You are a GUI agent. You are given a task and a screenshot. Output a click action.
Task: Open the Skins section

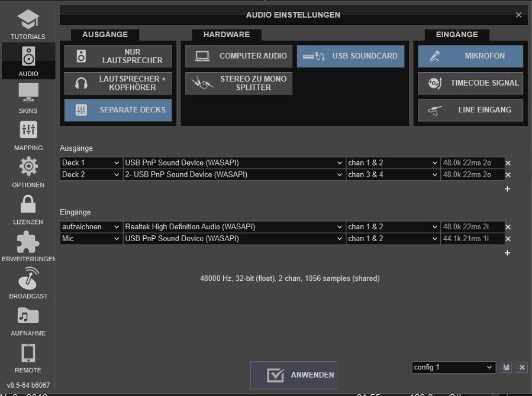28,98
